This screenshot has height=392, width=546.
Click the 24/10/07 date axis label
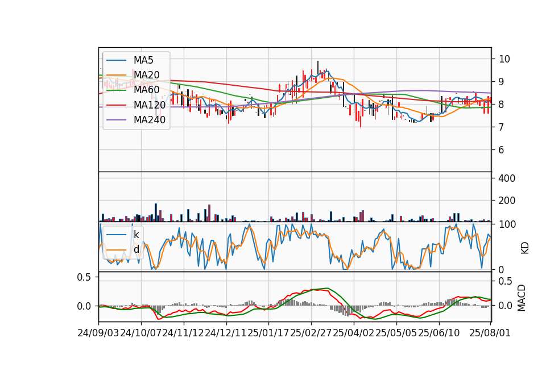140,333
